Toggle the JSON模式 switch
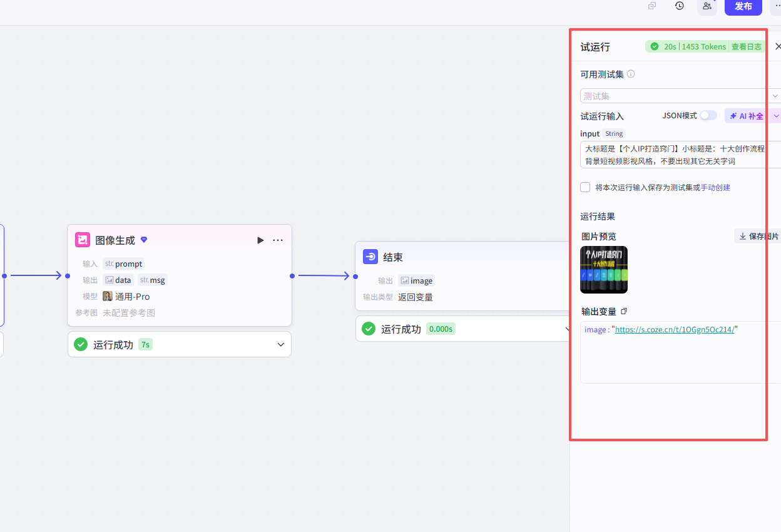This screenshot has height=532, width=781. pos(708,115)
